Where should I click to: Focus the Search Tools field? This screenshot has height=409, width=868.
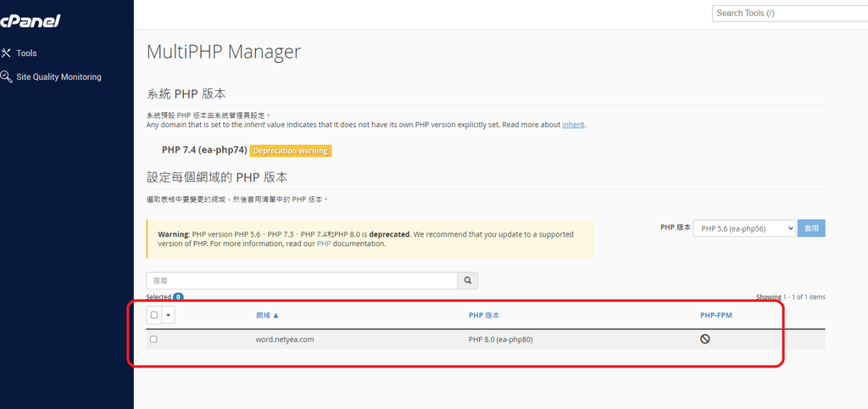[790, 14]
